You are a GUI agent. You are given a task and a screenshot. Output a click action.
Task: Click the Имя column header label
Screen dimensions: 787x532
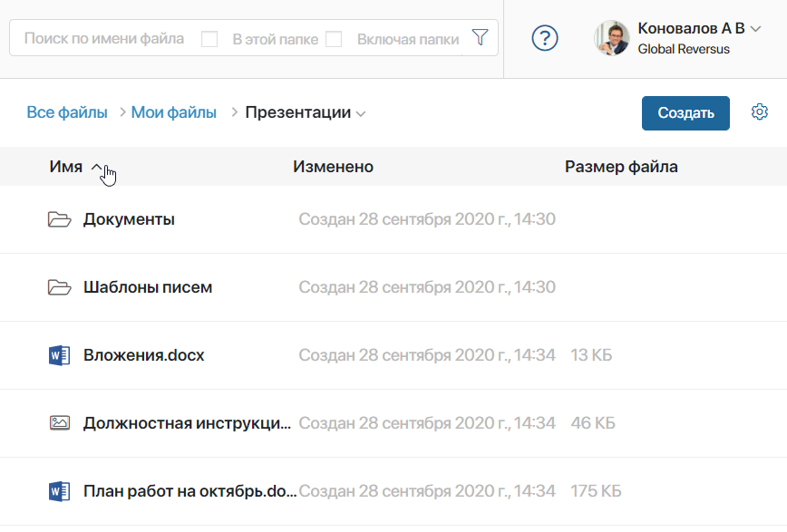pyautogui.click(x=66, y=167)
